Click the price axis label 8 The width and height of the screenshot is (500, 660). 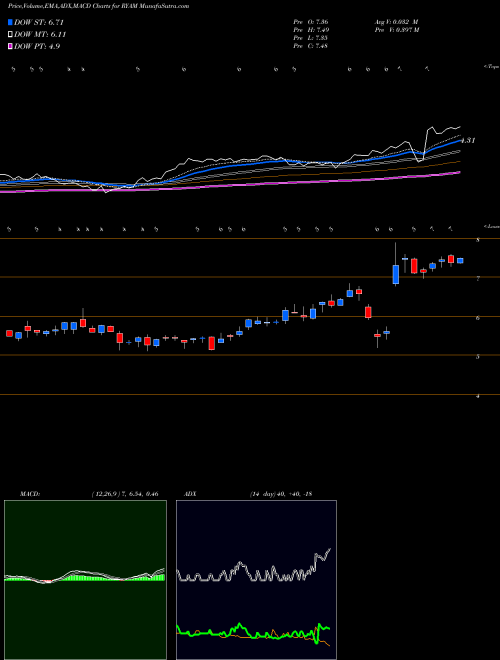click(478, 240)
